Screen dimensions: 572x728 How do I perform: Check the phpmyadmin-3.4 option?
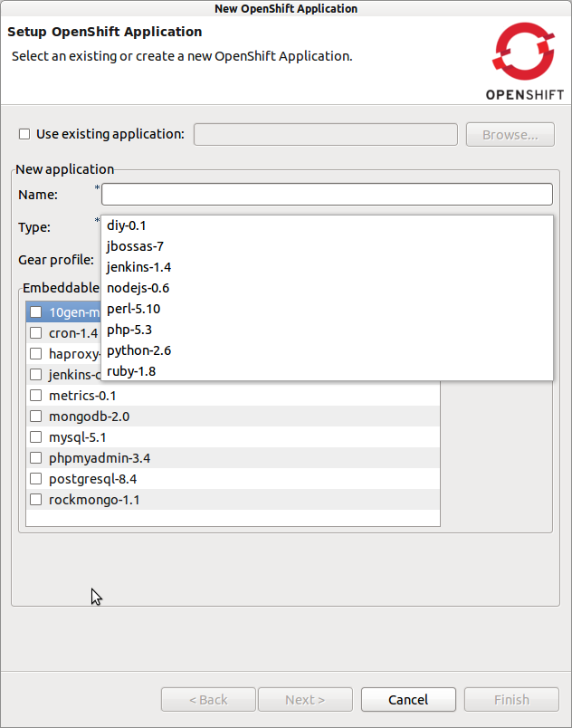36,458
